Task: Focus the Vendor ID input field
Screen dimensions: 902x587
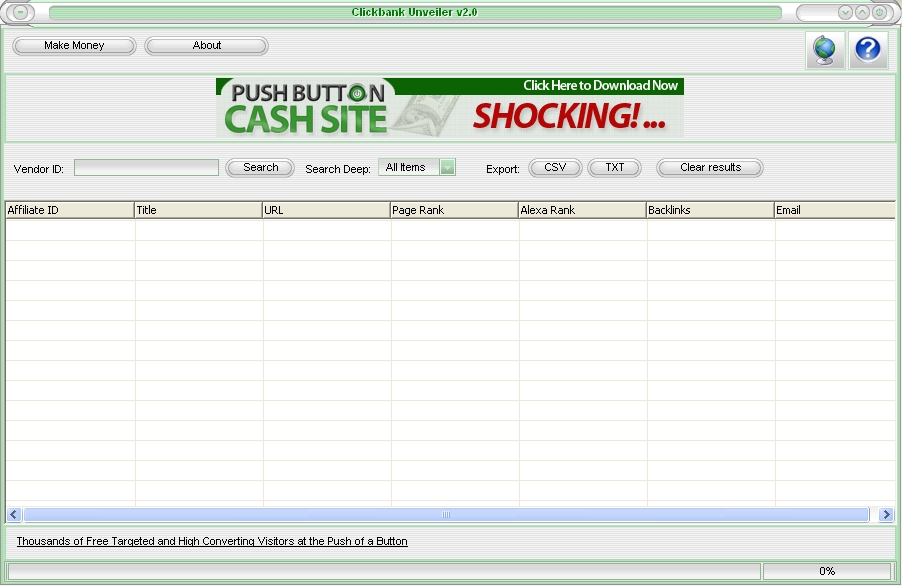Action: 146,167
